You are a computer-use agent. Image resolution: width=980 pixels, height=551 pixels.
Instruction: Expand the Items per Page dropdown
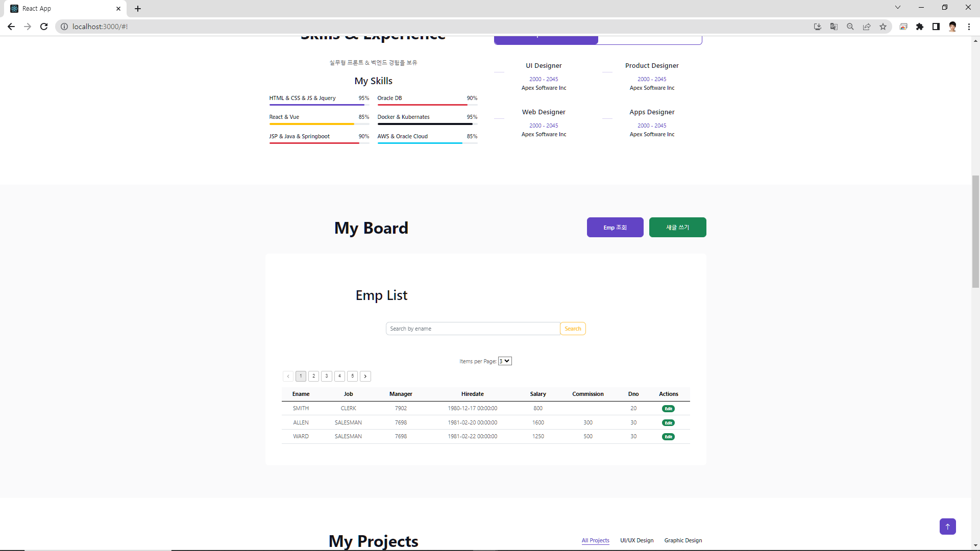click(x=505, y=361)
